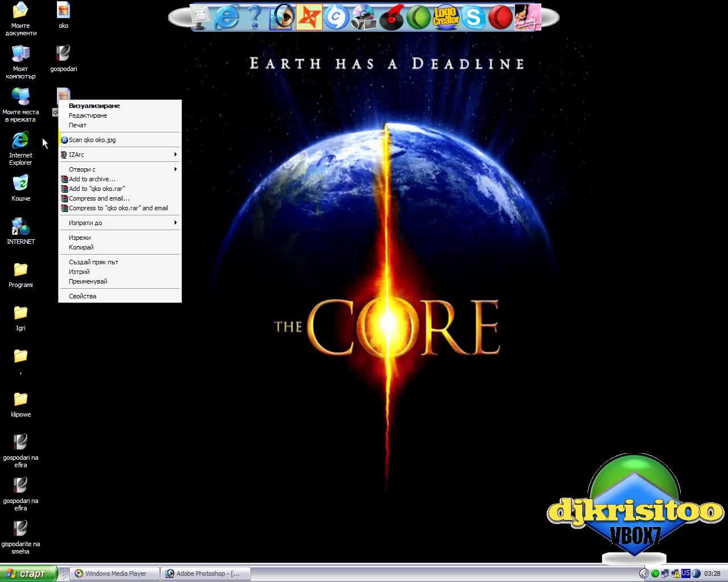Switch to Windows Media Player taskbar button

[114, 573]
